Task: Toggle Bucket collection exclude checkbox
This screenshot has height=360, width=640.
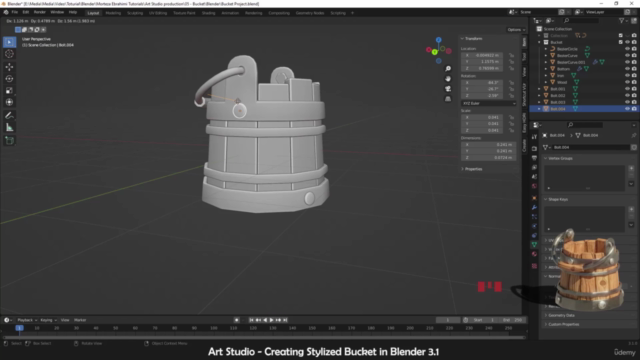Action: tap(621, 42)
